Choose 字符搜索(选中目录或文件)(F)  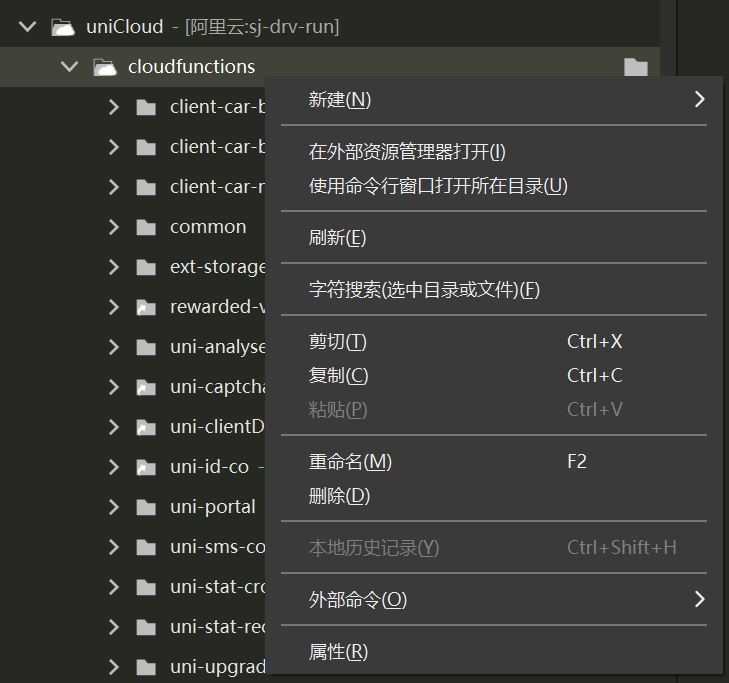point(424,290)
